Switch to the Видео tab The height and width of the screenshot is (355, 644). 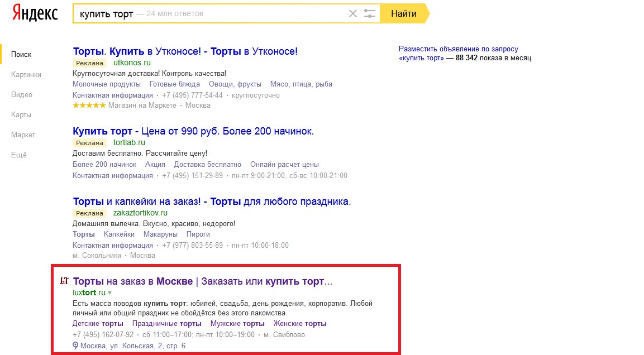[x=22, y=94]
